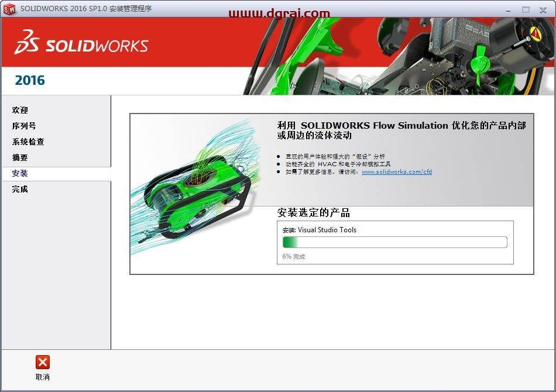Click the SW app icon in title bar
The width and height of the screenshot is (556, 392).
pyautogui.click(x=9, y=9)
